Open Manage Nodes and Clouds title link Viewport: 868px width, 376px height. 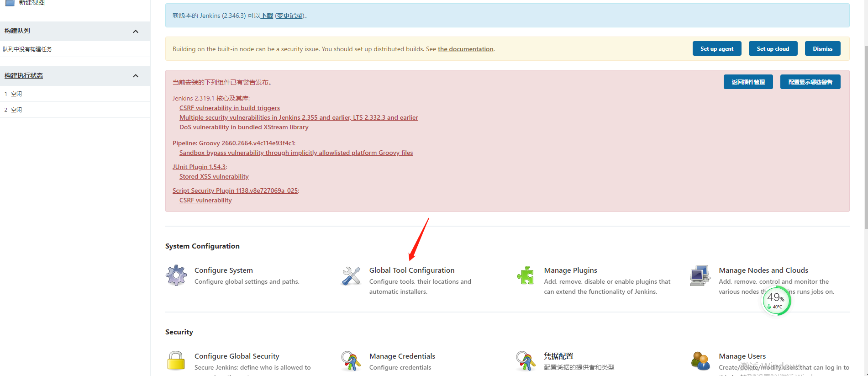tap(763, 270)
